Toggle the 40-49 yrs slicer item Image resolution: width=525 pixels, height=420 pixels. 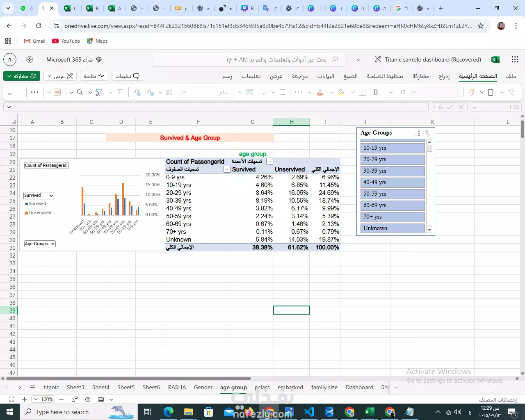[393, 183]
